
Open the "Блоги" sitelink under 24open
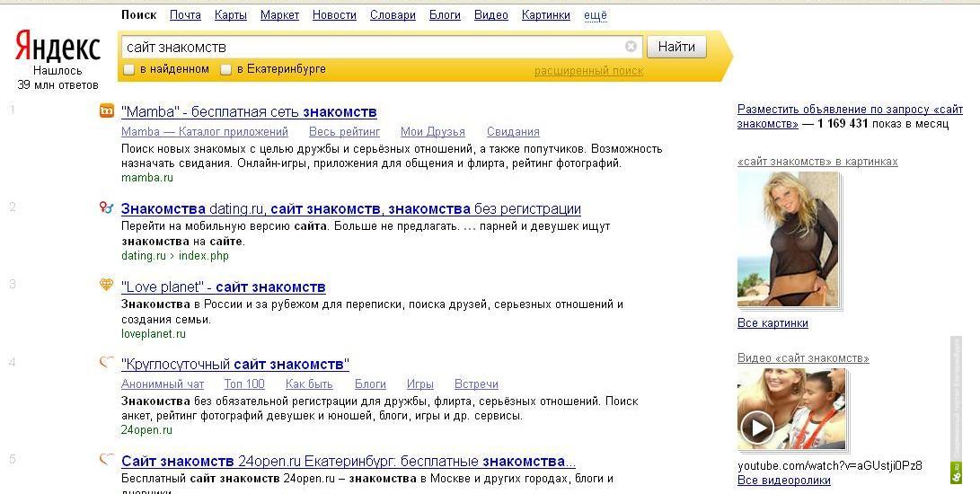pos(370,384)
